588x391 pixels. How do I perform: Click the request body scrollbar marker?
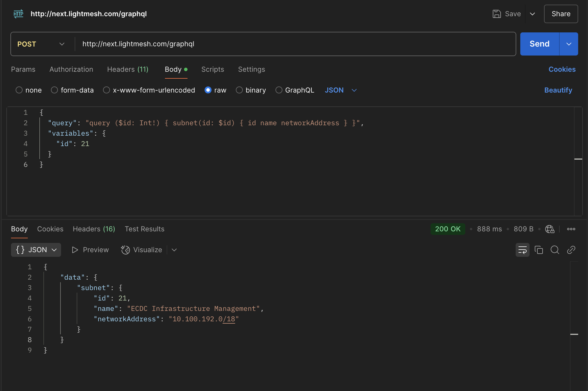[578, 159]
